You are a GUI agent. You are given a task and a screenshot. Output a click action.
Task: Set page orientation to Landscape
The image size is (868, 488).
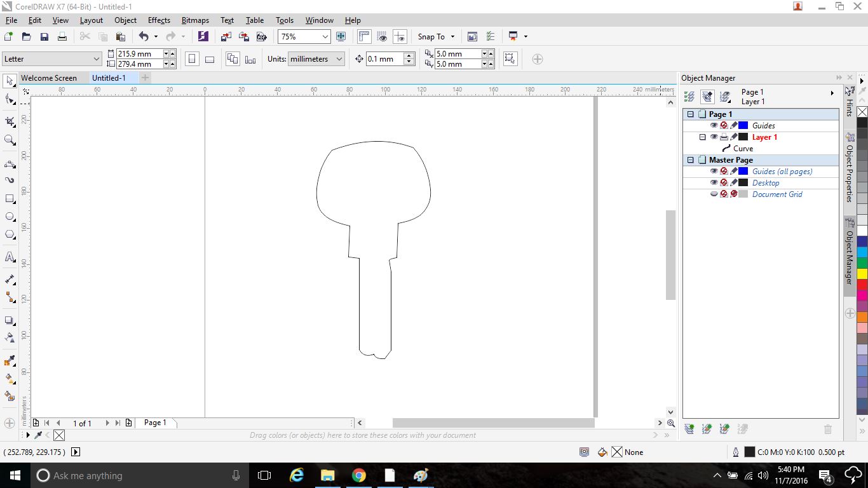point(210,59)
